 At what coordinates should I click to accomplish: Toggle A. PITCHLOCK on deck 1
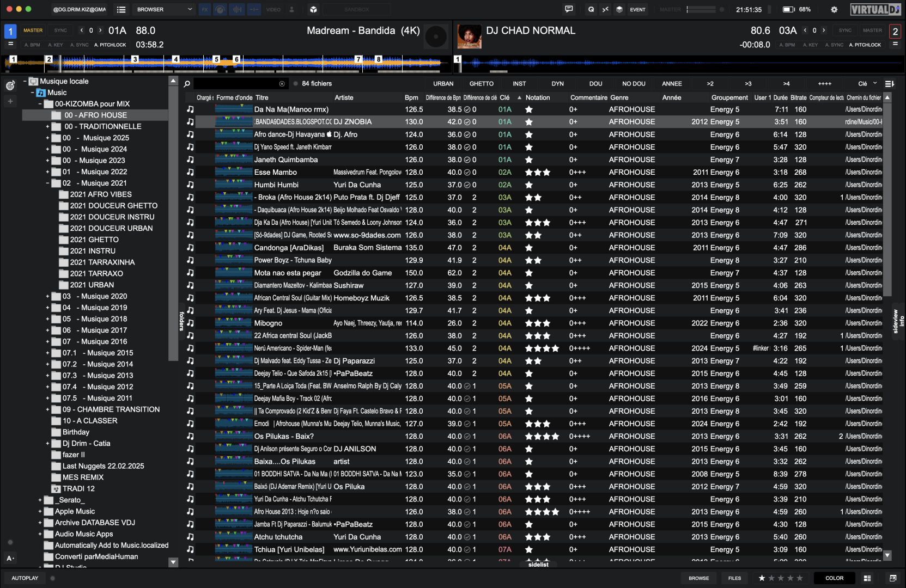coord(110,45)
